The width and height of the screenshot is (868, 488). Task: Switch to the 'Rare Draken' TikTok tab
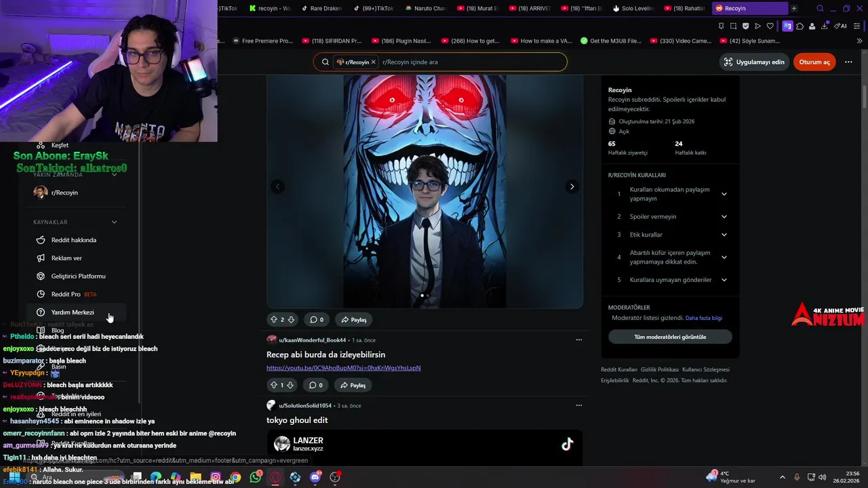click(322, 8)
